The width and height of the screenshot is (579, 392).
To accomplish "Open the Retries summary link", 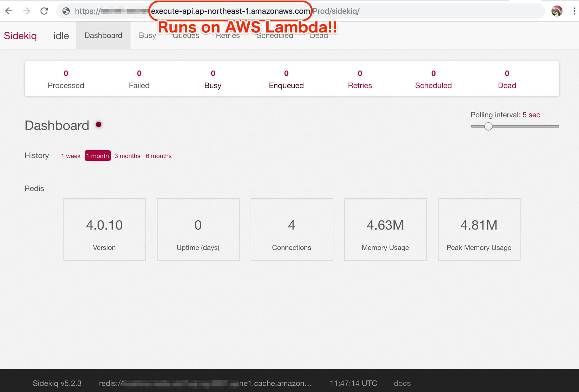I will (360, 85).
